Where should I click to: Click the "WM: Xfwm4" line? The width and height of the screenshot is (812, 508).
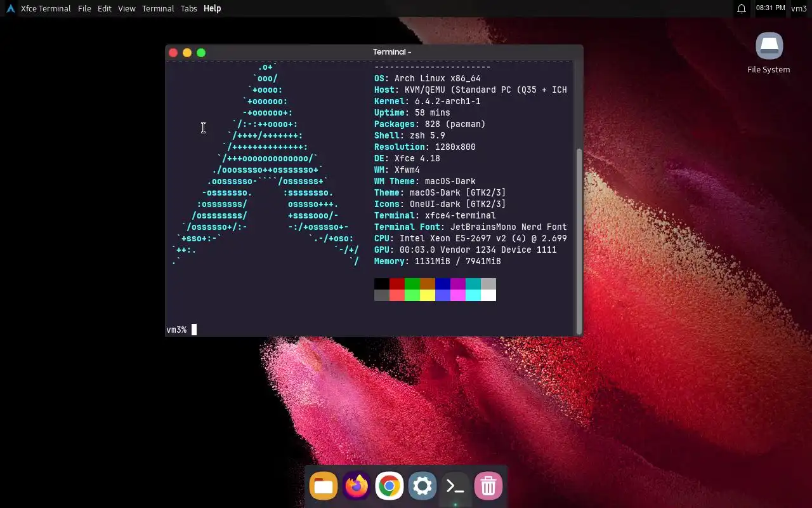[x=397, y=170]
